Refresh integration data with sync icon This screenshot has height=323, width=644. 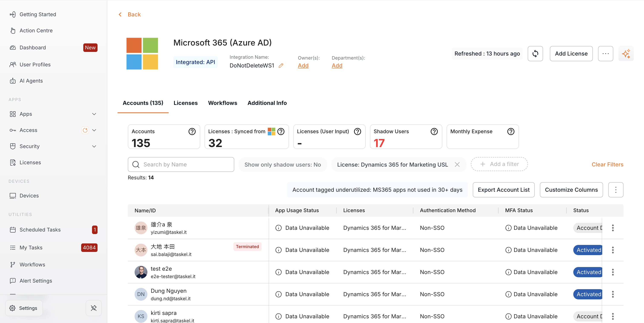[535, 53]
